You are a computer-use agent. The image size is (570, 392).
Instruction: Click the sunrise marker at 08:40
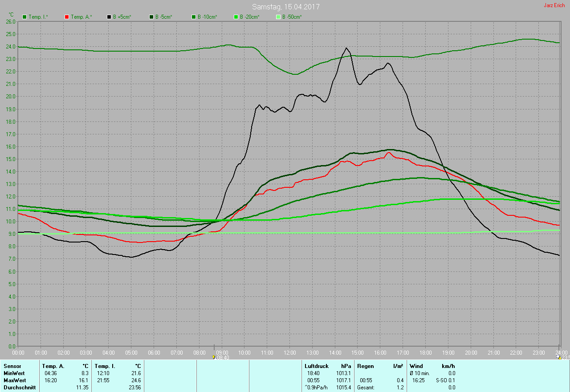click(214, 357)
